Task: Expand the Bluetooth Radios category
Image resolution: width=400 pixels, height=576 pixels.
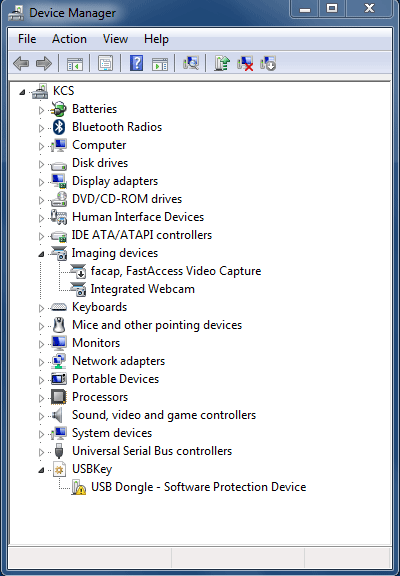Action: point(41,128)
